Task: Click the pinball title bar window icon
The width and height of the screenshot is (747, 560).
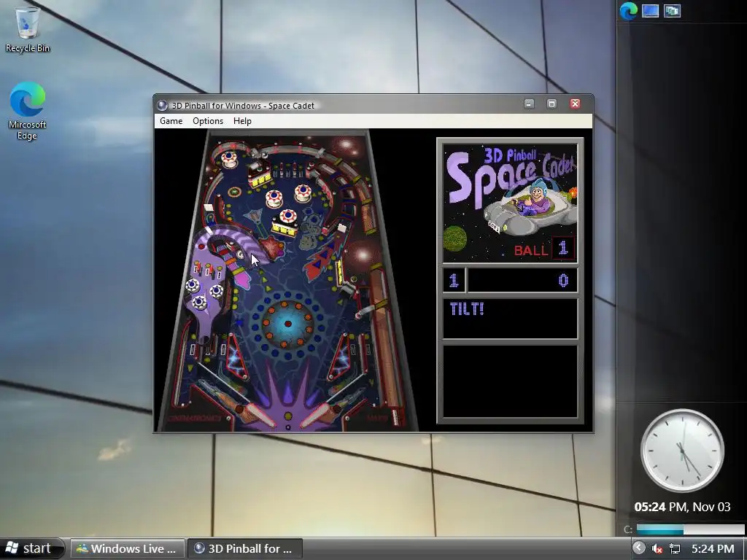Action: point(163,105)
